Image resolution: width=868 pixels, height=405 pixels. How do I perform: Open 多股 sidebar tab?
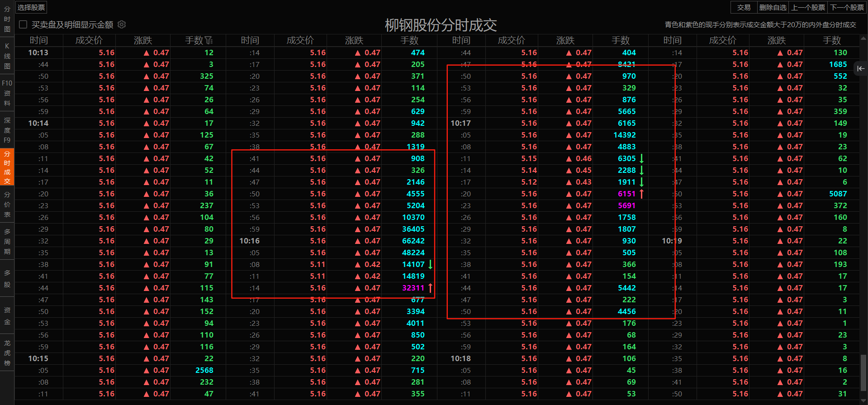[7, 279]
